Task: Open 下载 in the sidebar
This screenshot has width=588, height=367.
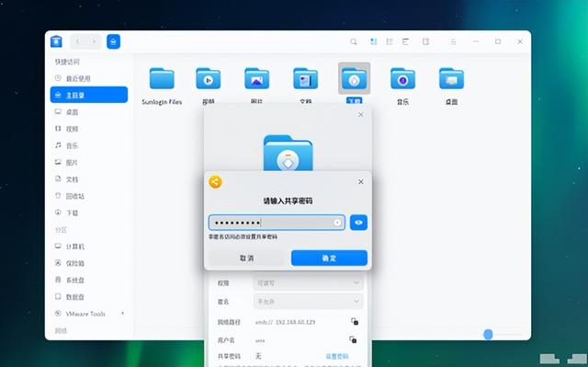Action: click(x=89, y=212)
